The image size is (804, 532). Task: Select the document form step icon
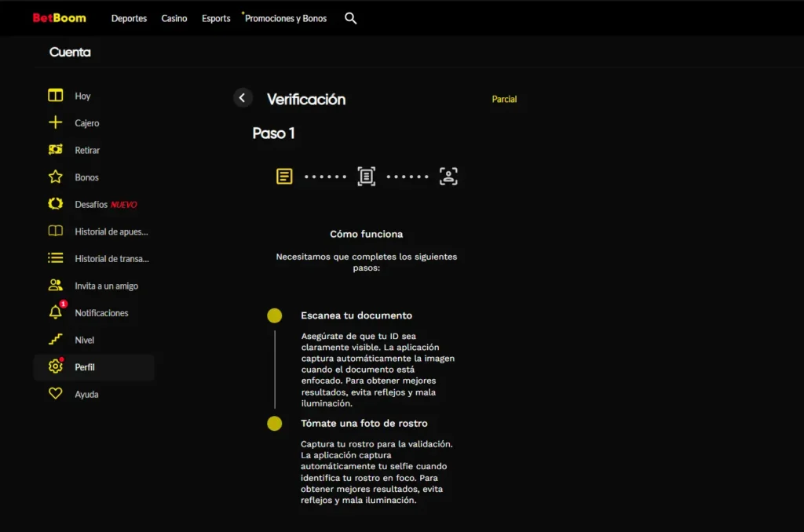284,177
